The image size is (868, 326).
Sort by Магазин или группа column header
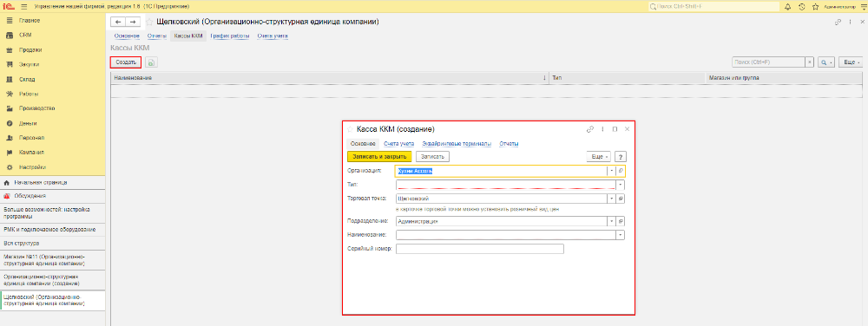pyautogui.click(x=785, y=78)
